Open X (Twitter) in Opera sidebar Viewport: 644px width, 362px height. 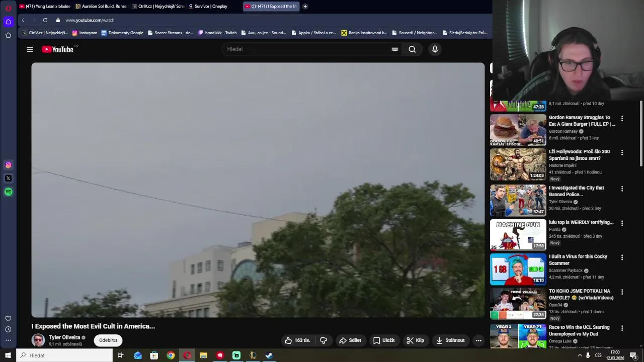(x=8, y=178)
